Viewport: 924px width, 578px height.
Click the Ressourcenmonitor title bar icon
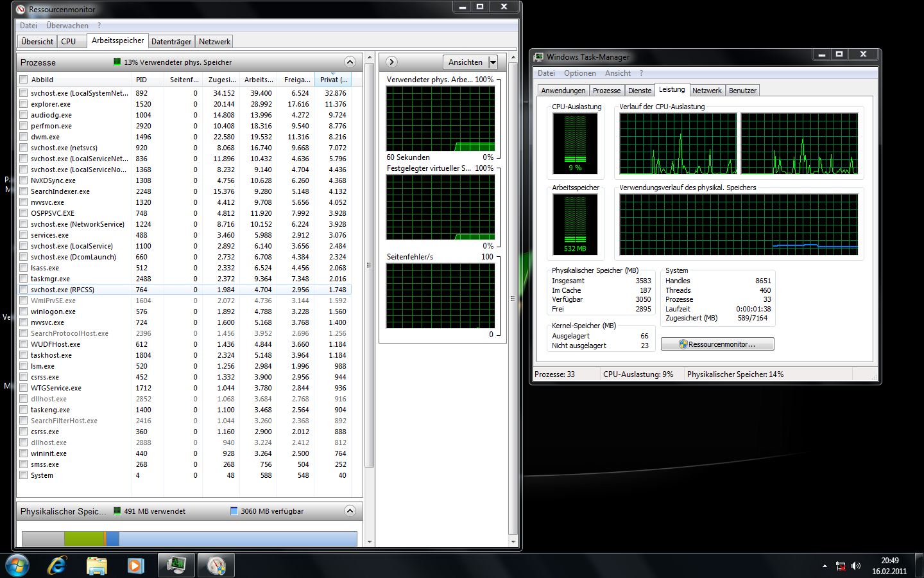point(21,10)
